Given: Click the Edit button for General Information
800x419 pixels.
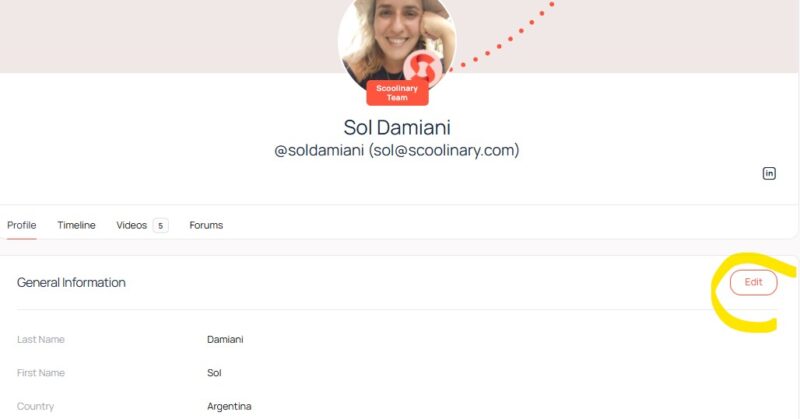Looking at the screenshot, I should pyautogui.click(x=754, y=282).
